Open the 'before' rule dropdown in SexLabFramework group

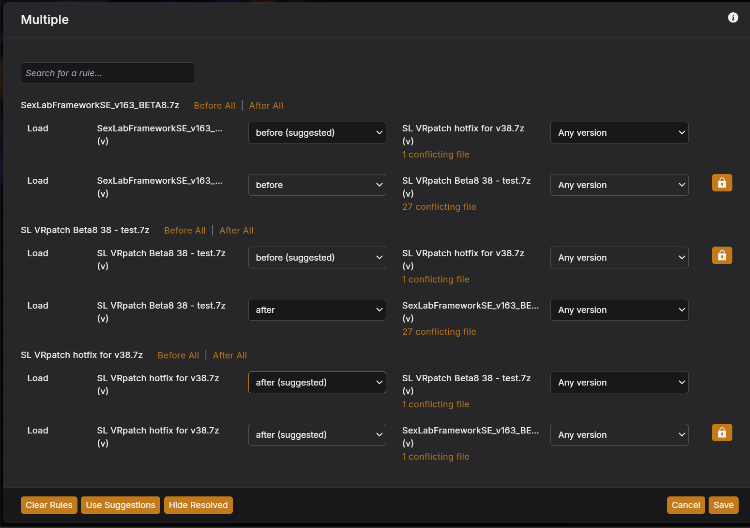[x=317, y=185]
